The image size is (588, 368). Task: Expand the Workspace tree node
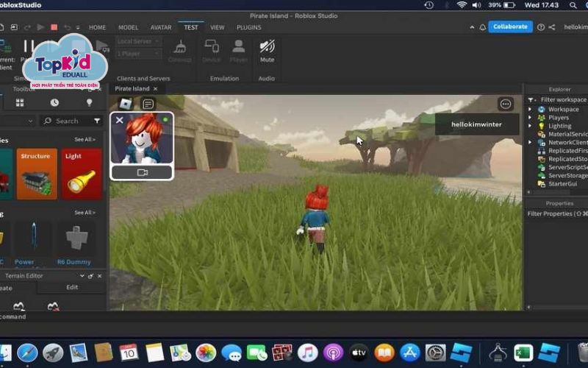click(530, 109)
